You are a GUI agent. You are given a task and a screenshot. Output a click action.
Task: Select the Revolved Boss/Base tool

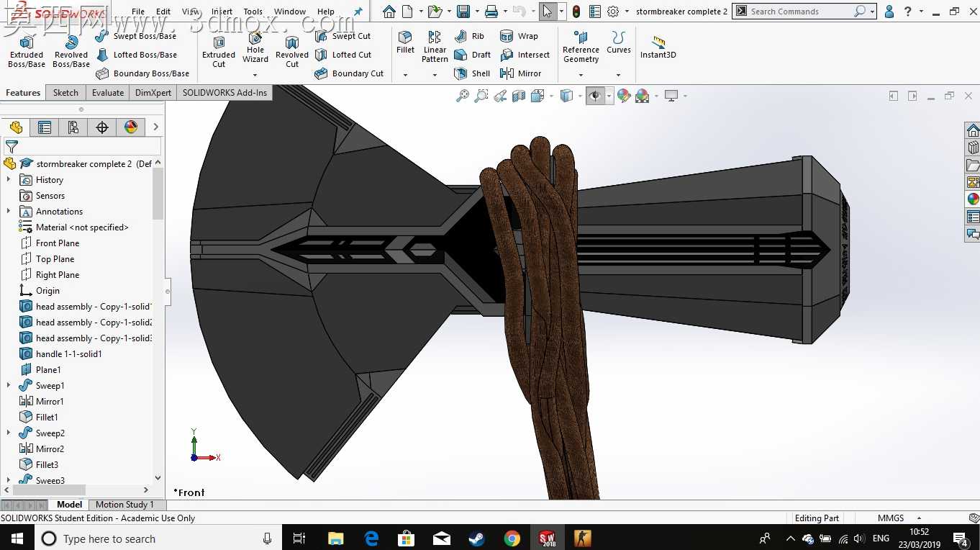point(71,50)
